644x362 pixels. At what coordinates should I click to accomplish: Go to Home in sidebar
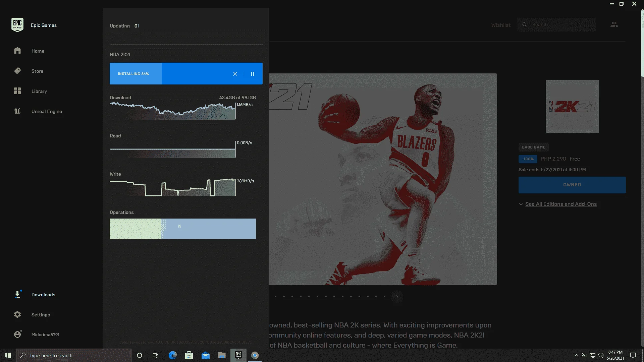tap(38, 51)
